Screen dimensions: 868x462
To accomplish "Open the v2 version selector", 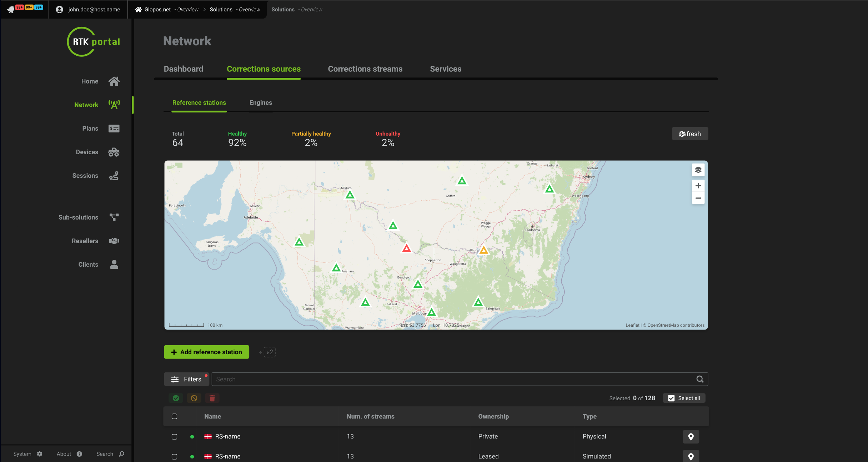I will click(x=269, y=352).
